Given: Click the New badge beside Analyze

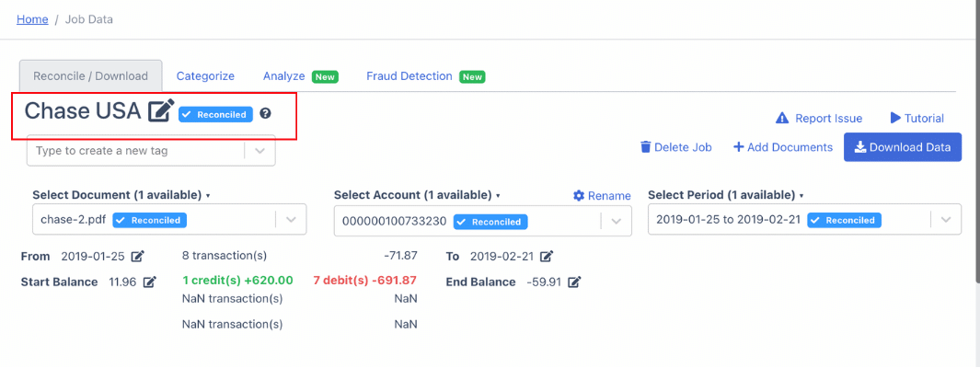Looking at the screenshot, I should pos(325,77).
